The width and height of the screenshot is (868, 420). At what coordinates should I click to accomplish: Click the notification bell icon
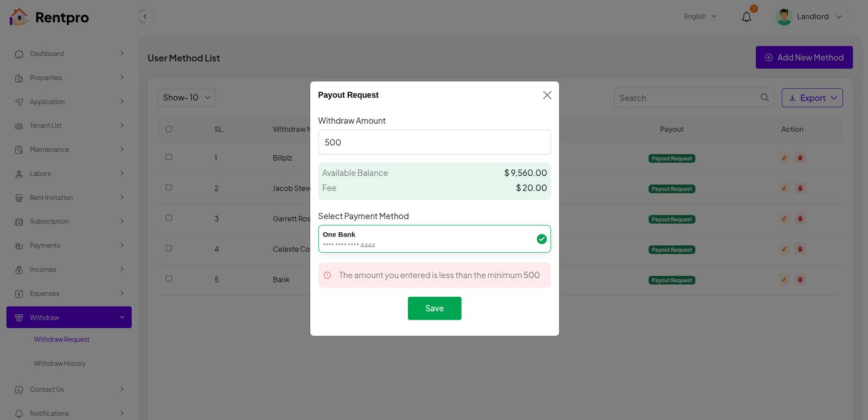(x=746, y=17)
